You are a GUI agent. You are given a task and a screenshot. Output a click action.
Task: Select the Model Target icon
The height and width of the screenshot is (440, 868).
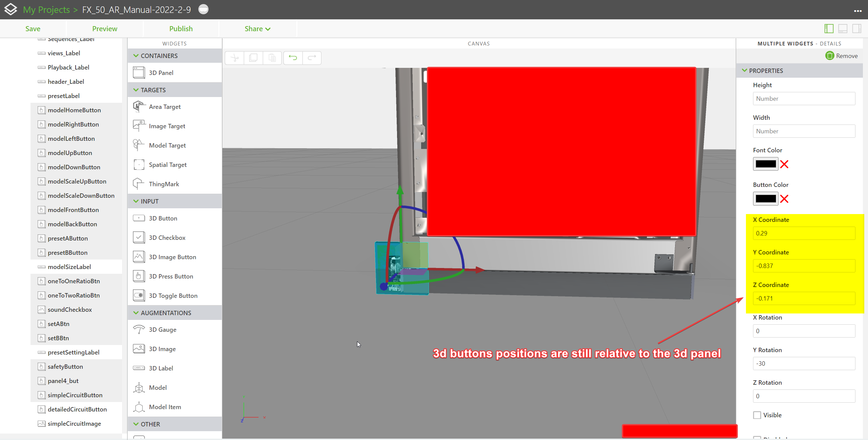138,145
